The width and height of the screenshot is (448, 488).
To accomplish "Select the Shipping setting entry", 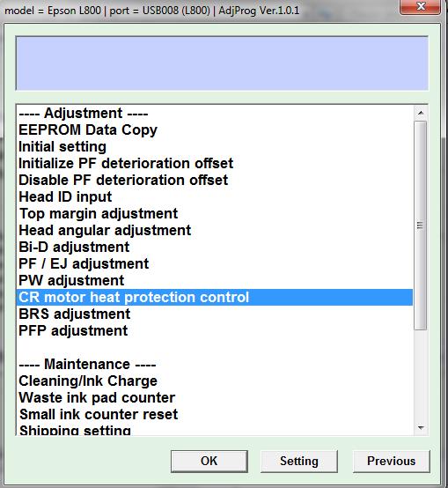I will click(215, 430).
